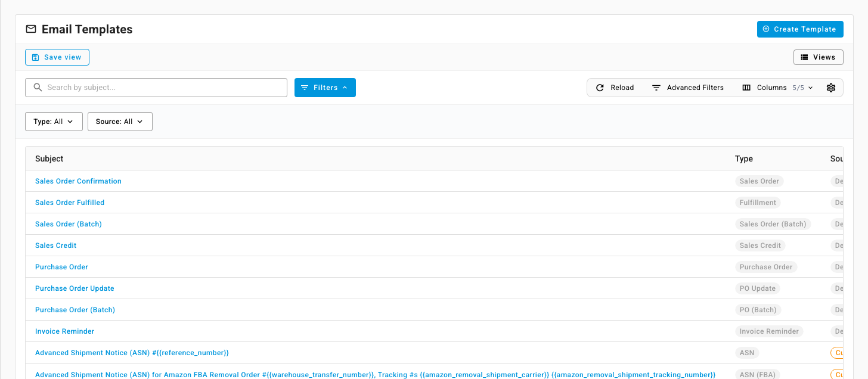Click the magnifier icon in search box
Screen dimensions: 868x379
coord(38,88)
